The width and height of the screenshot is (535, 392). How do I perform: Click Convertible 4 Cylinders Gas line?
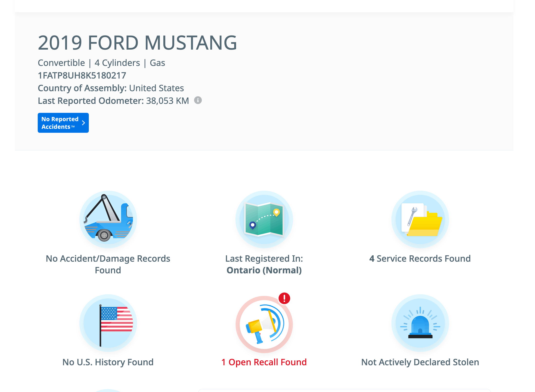coord(101,63)
